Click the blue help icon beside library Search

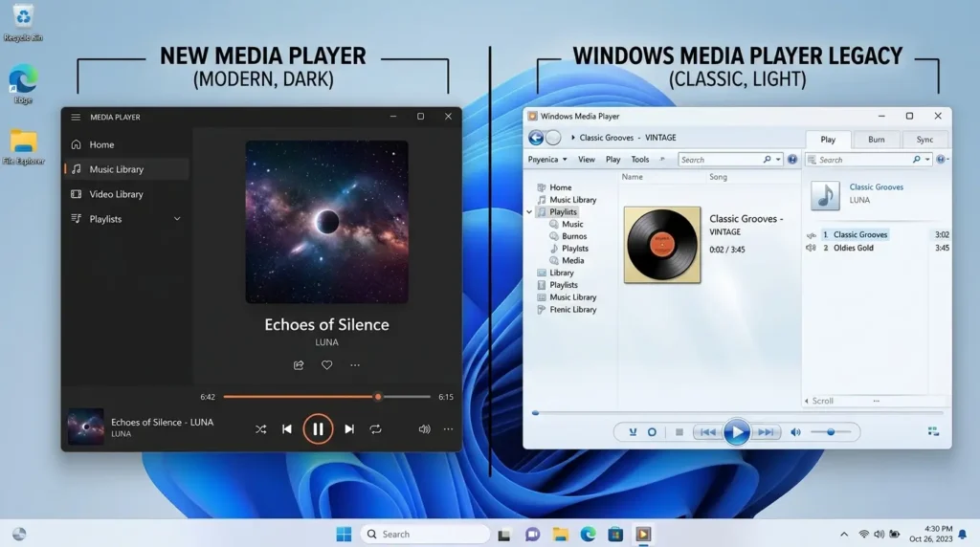(x=791, y=160)
